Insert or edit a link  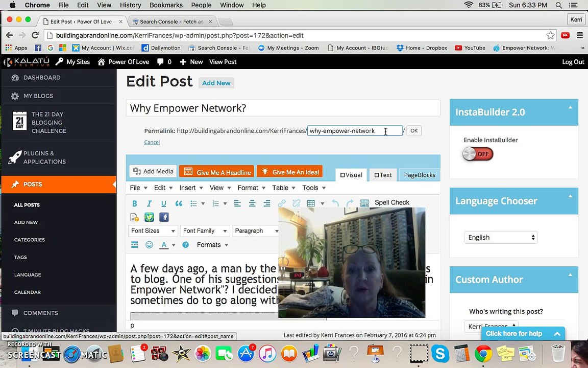282,203
